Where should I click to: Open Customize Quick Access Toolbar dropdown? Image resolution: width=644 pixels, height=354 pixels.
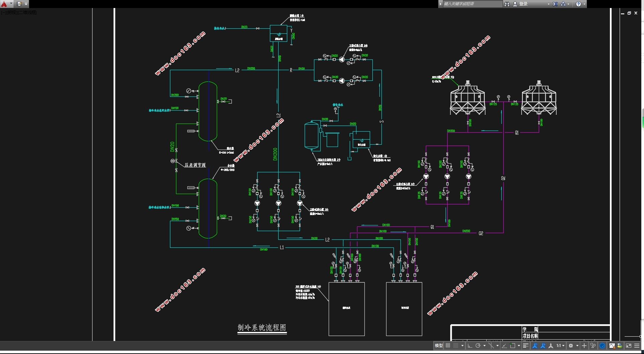(26, 4)
